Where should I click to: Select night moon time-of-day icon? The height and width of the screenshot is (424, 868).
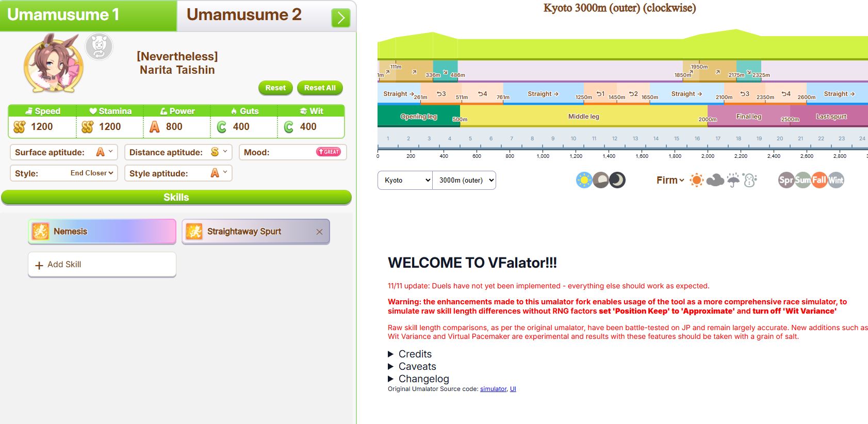617,180
